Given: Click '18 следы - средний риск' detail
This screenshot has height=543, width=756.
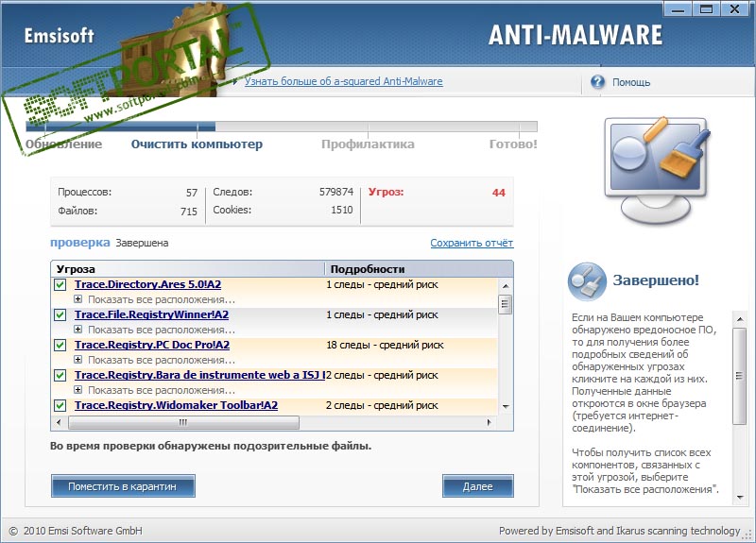Looking at the screenshot, I should pyautogui.click(x=385, y=345).
